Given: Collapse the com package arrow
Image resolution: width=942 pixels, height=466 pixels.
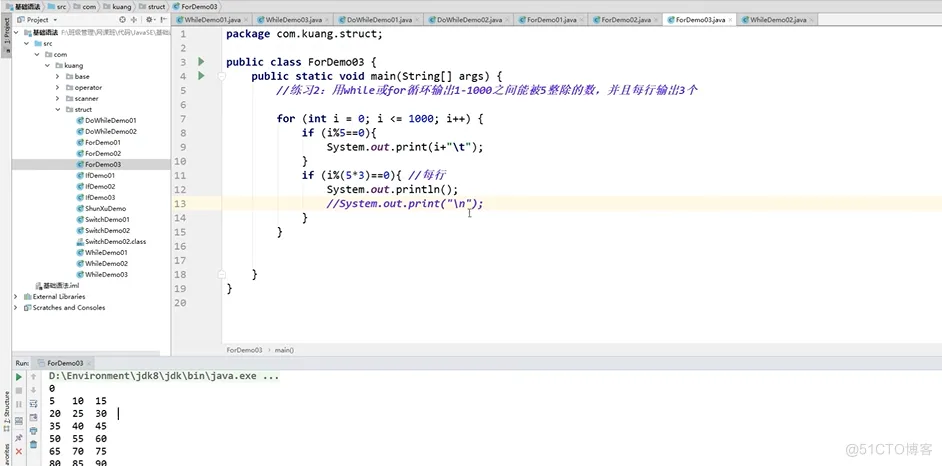Looking at the screenshot, I should 37,54.
